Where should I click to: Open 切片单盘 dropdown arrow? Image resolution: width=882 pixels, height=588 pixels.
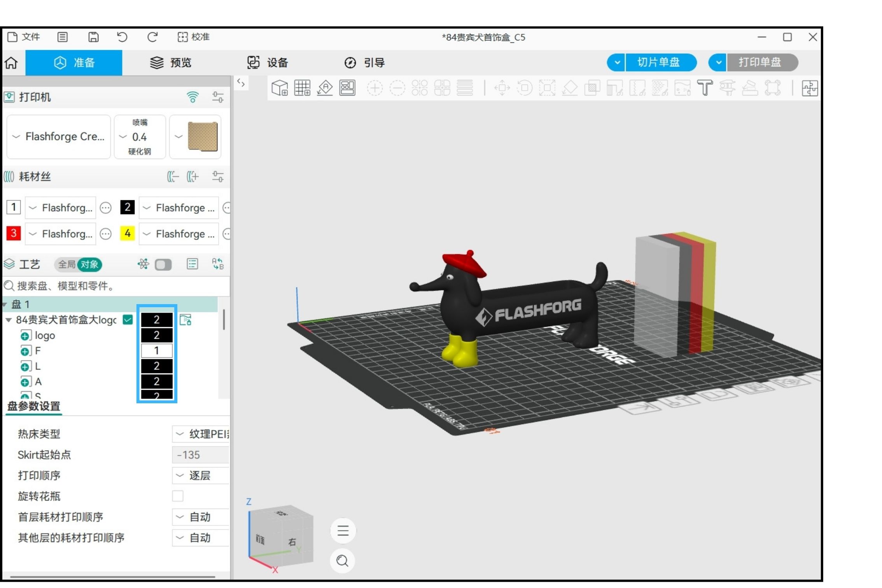point(616,62)
